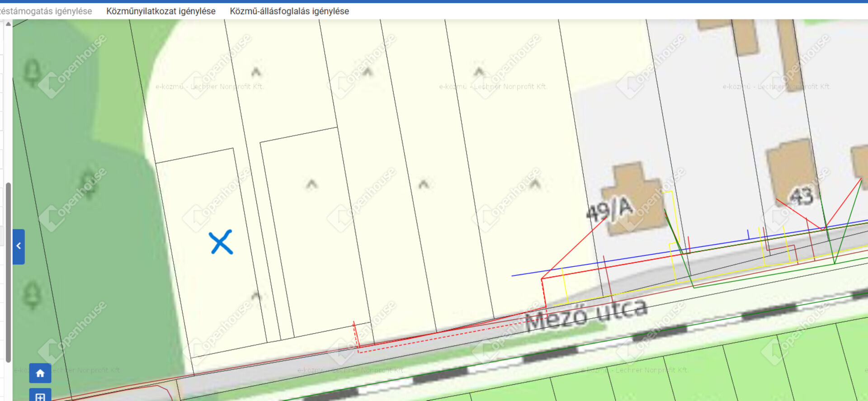
Task: Click the caret marker in the enclosed inner parcel
Action: point(311,184)
